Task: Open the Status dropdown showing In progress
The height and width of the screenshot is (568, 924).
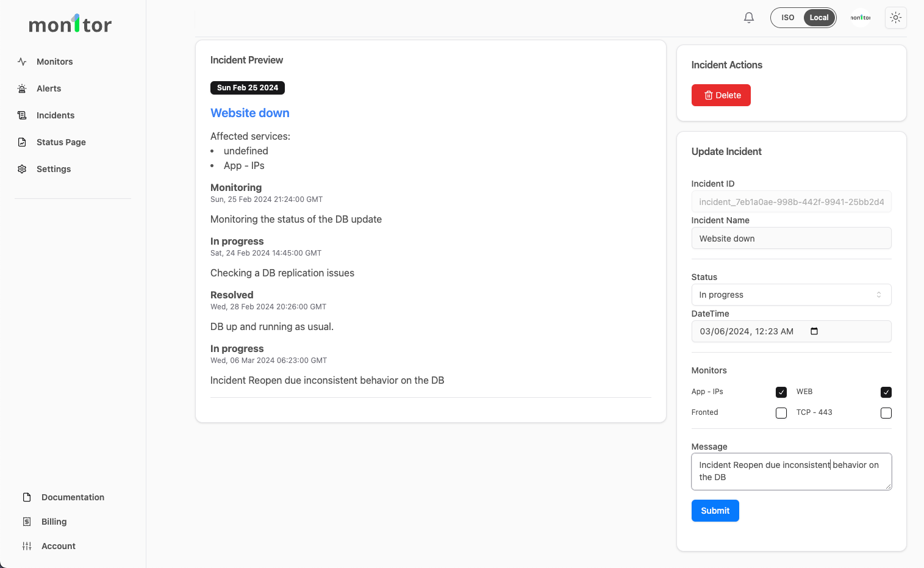Action: pyautogui.click(x=791, y=295)
